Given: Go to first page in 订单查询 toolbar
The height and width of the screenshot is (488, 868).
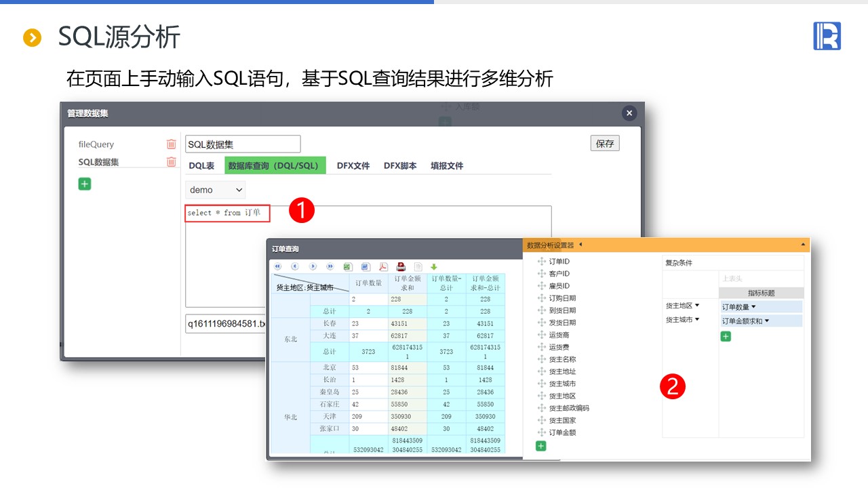Looking at the screenshot, I should point(278,267).
